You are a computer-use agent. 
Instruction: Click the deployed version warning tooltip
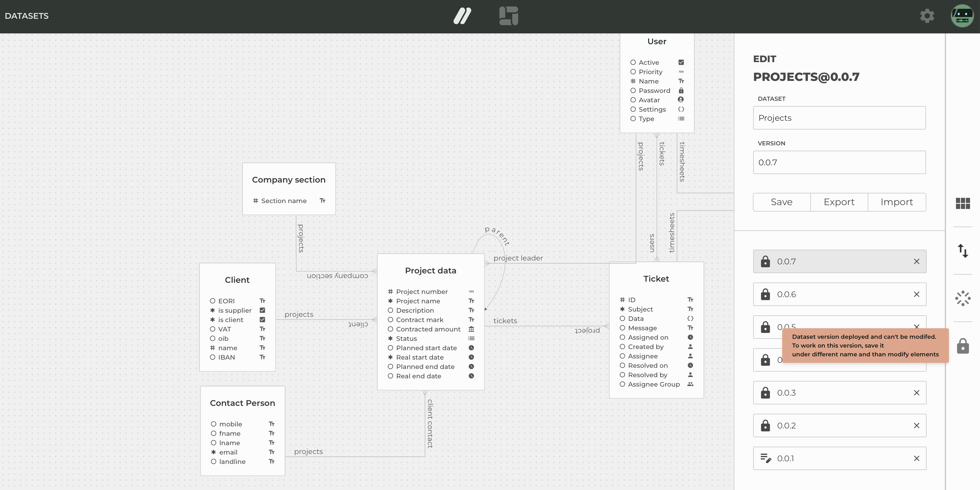click(x=865, y=346)
